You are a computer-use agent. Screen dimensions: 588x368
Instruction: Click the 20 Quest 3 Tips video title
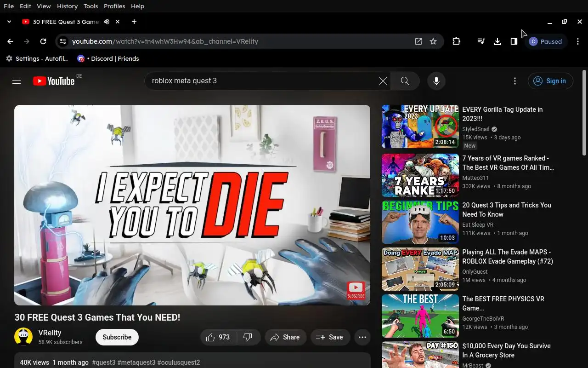click(507, 210)
